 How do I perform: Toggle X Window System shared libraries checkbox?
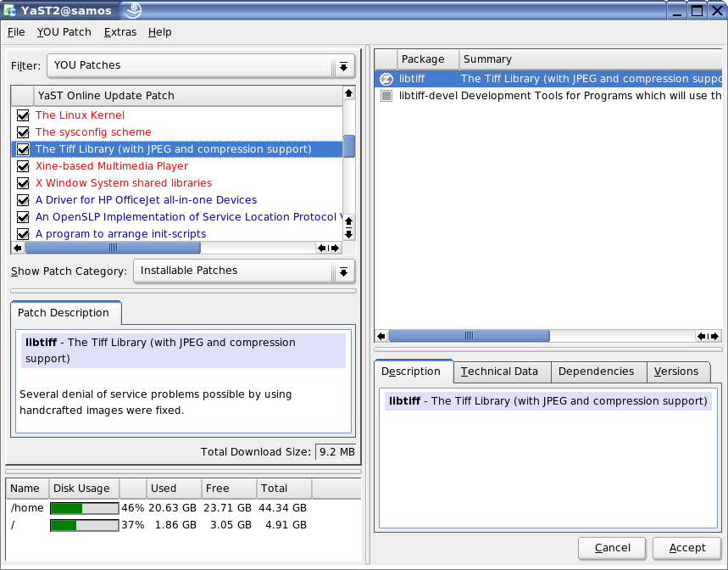pyautogui.click(x=23, y=183)
